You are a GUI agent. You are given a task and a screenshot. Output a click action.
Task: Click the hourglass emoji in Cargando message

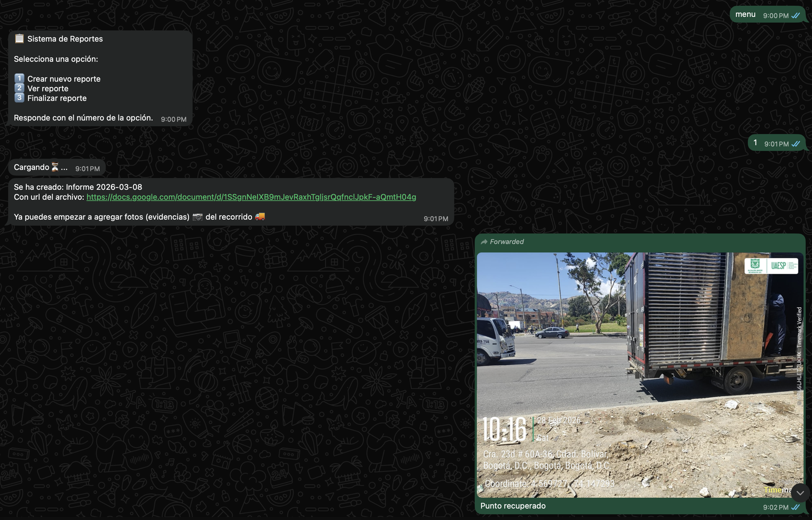pyautogui.click(x=55, y=167)
